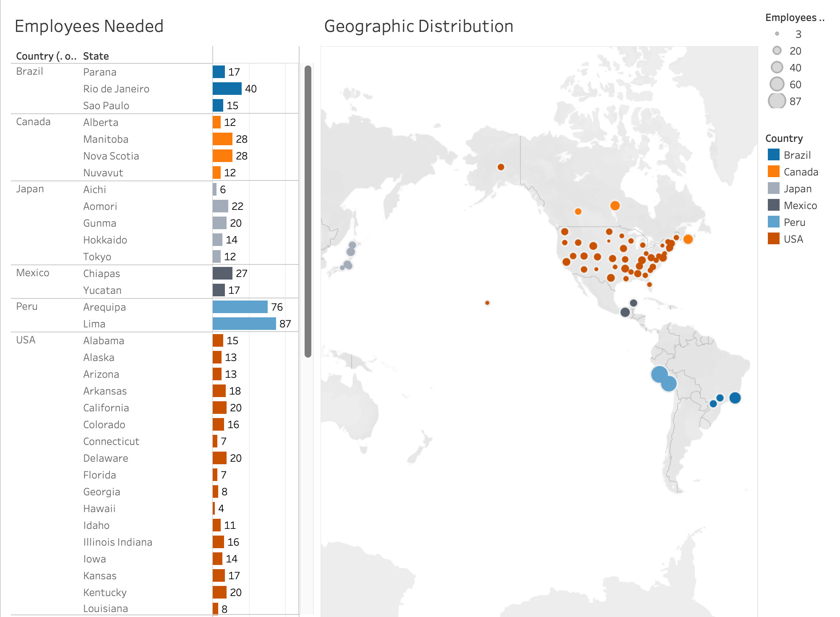Click the size legend circle for 3
The image size is (840, 617).
777,34
